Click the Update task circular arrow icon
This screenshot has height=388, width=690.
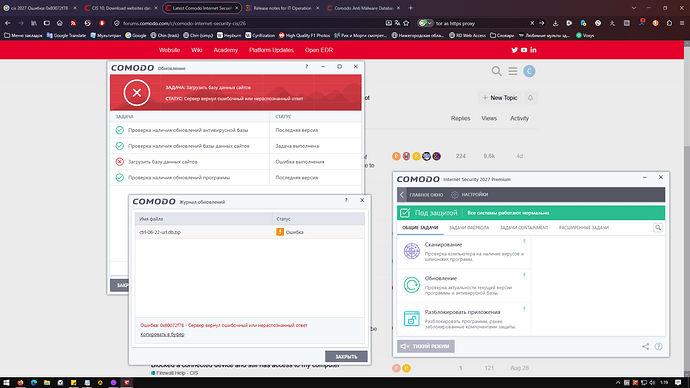(x=411, y=285)
